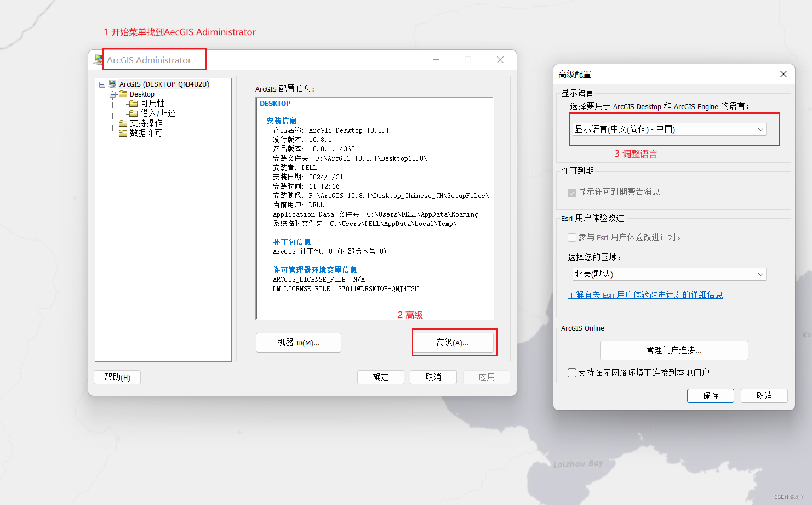Collapse the Desktop tree node
The width and height of the screenshot is (812, 505).
click(x=112, y=94)
